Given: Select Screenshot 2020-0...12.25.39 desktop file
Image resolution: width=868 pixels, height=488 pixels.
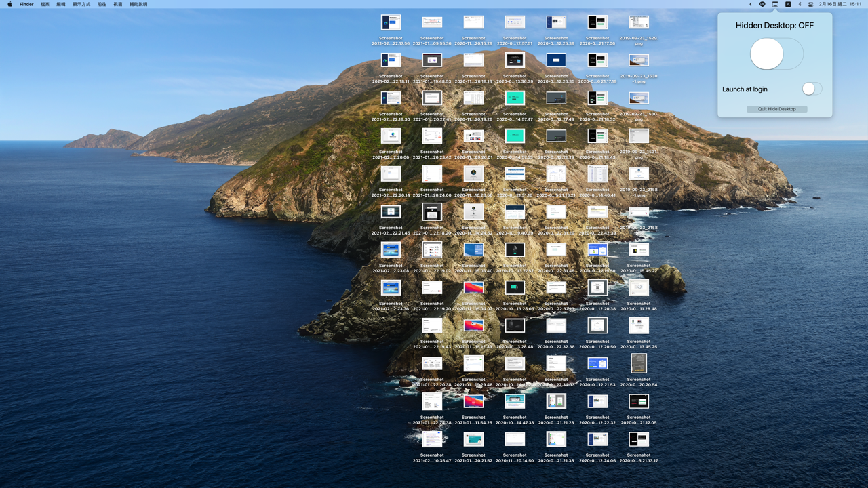Looking at the screenshot, I should (556, 30).
